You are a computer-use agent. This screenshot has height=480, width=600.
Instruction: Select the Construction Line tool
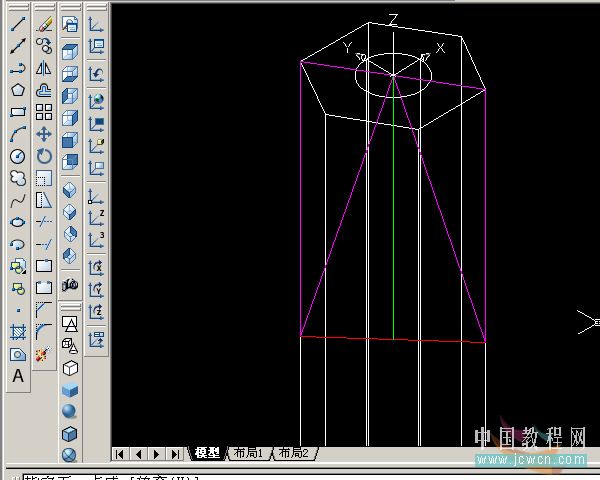[18, 46]
